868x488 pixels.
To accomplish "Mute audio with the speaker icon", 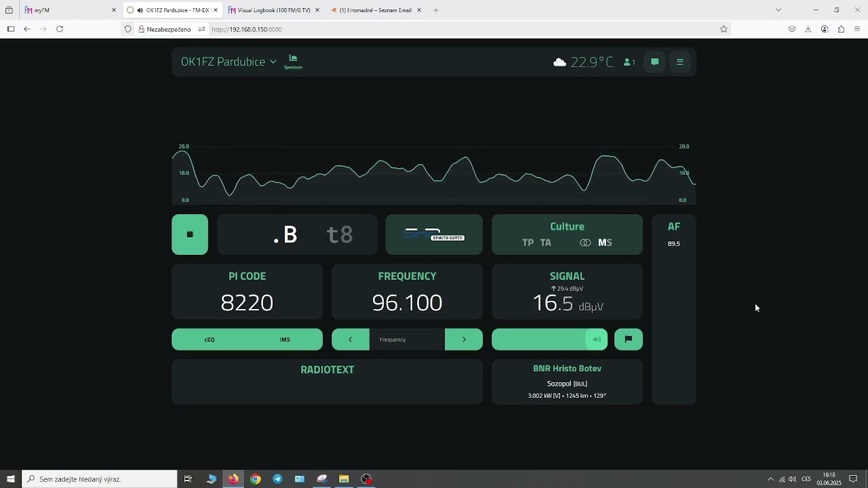I will [597, 340].
